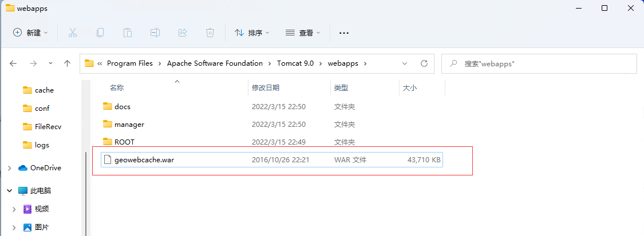The image size is (644, 236).
Task: Expand address bar history dropdown
Action: [x=405, y=63]
